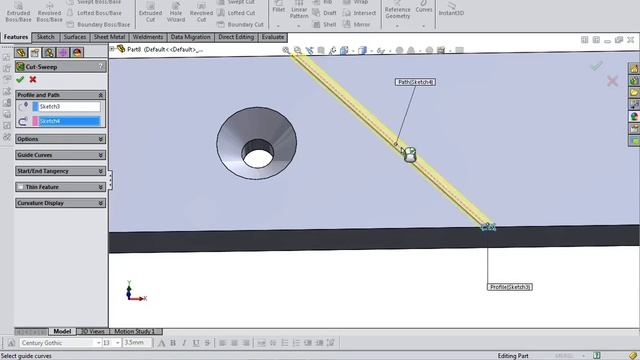Open the Cut-Sweep help question mark
Screen dimensions: 640x360
click(100, 67)
